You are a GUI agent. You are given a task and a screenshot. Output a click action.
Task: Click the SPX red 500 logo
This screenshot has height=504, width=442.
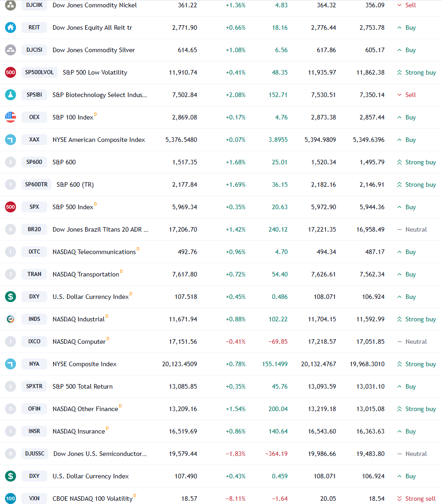click(x=11, y=207)
